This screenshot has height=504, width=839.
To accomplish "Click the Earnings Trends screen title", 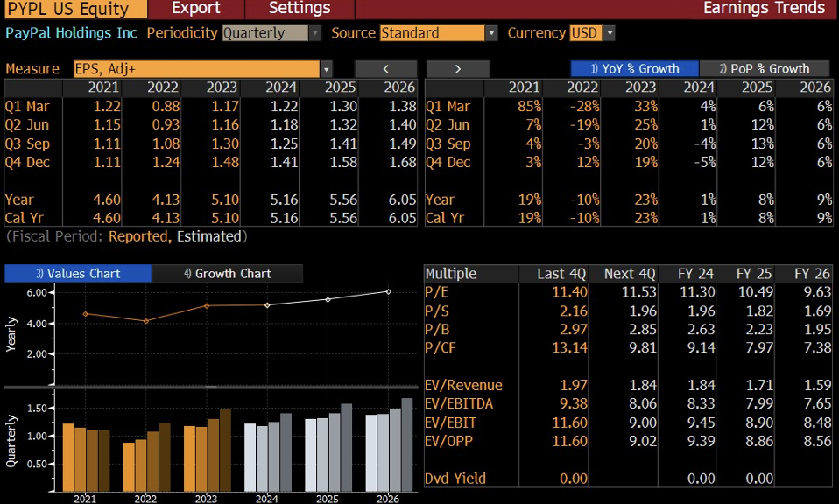I will click(764, 8).
